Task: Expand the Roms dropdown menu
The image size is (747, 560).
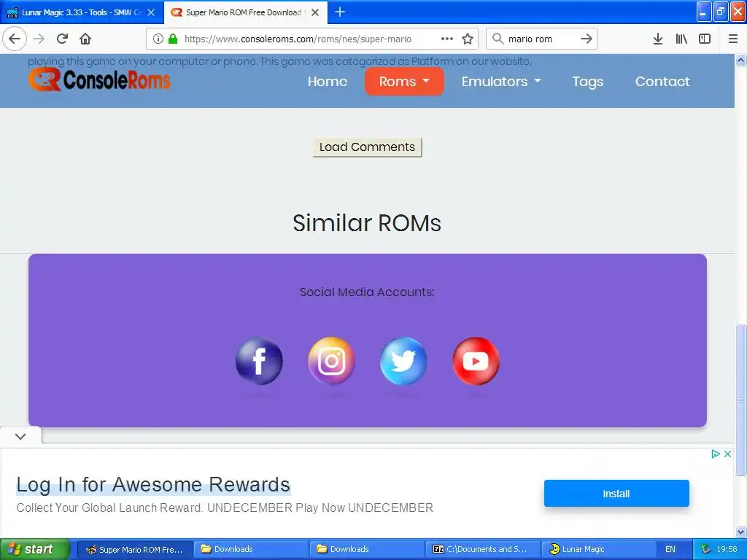Action: click(x=404, y=82)
